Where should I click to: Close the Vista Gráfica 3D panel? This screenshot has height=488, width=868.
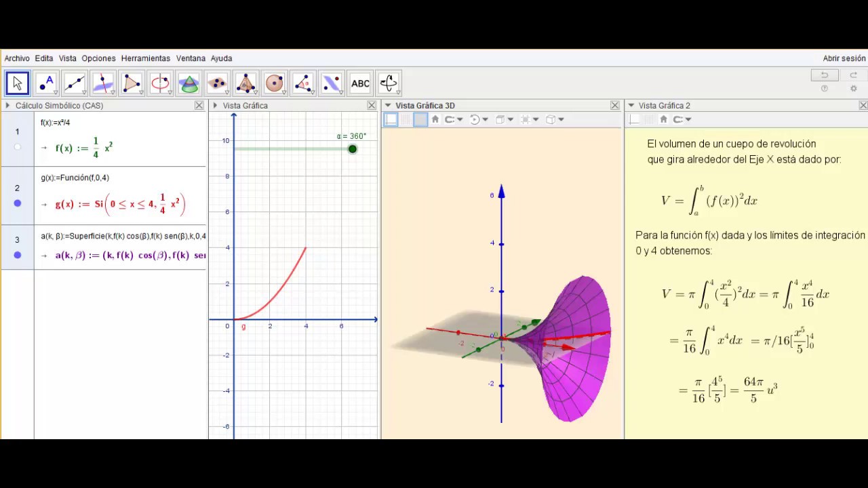615,106
